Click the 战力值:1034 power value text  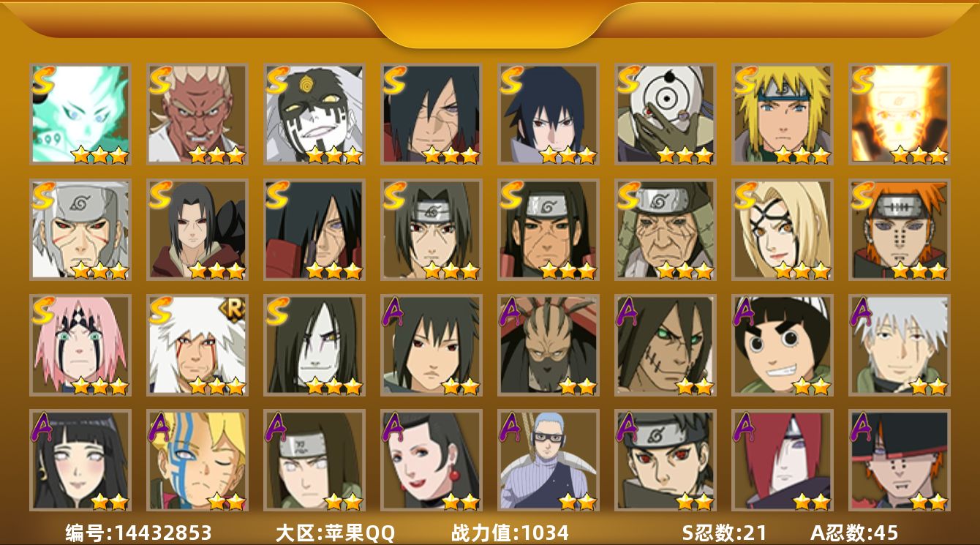[x=510, y=533]
